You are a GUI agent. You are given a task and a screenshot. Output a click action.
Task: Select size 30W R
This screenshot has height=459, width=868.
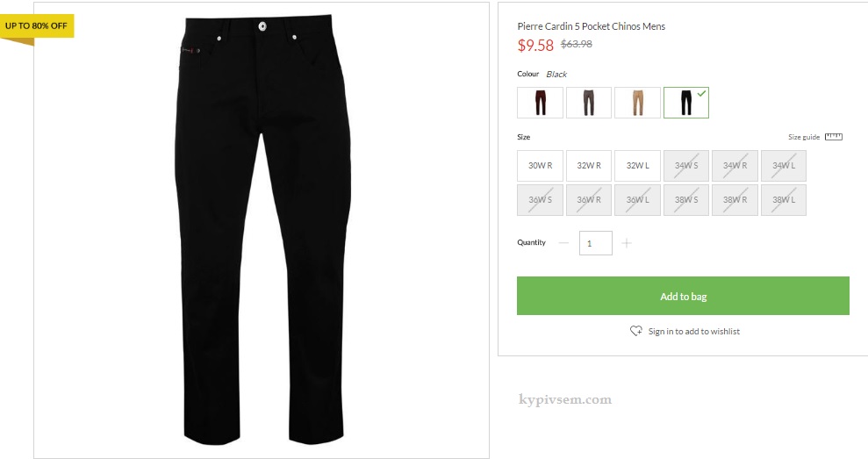click(541, 166)
